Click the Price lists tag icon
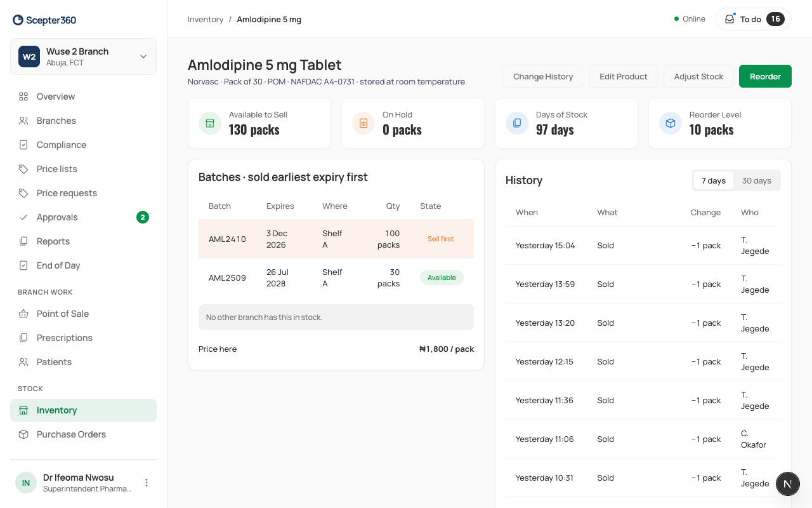812x508 pixels. pyautogui.click(x=23, y=169)
